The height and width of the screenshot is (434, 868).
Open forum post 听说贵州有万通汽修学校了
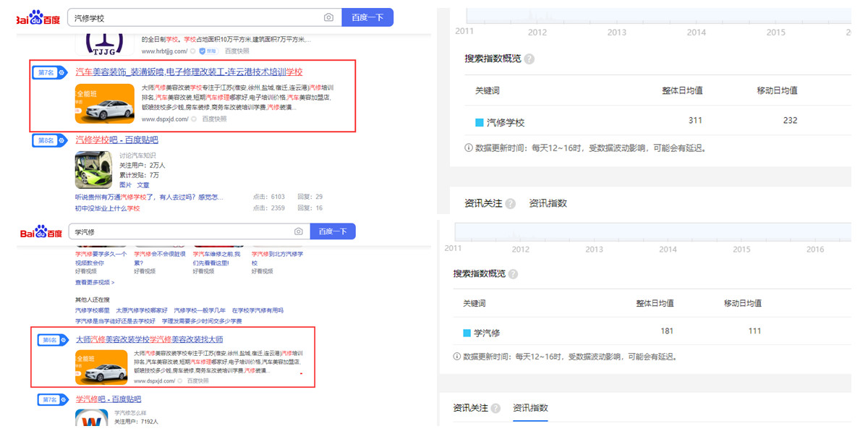click(x=149, y=197)
